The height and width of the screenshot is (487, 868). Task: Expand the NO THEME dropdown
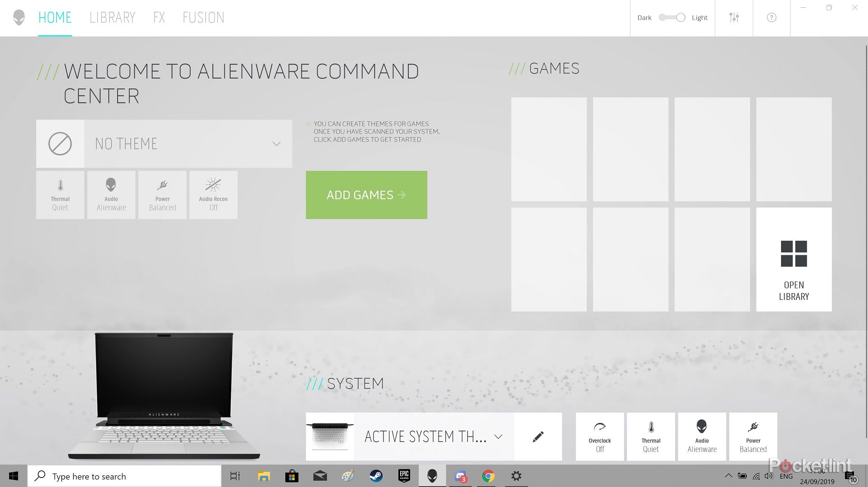[276, 144]
